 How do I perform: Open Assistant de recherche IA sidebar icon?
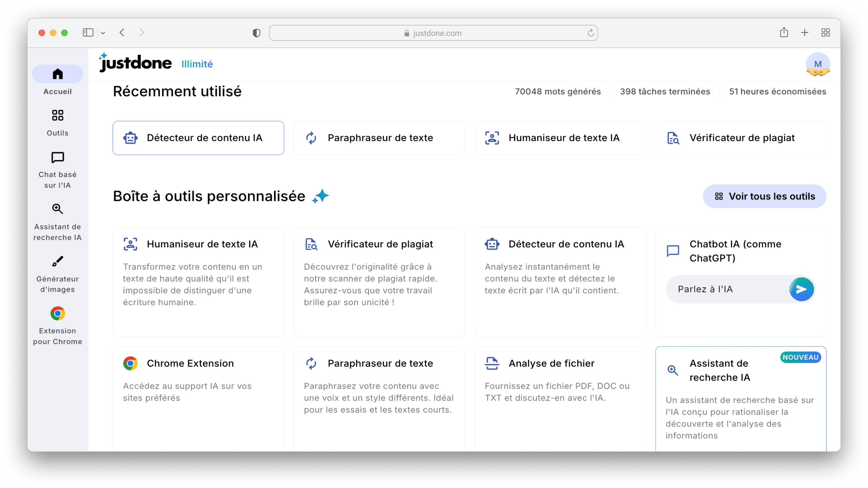click(x=58, y=209)
